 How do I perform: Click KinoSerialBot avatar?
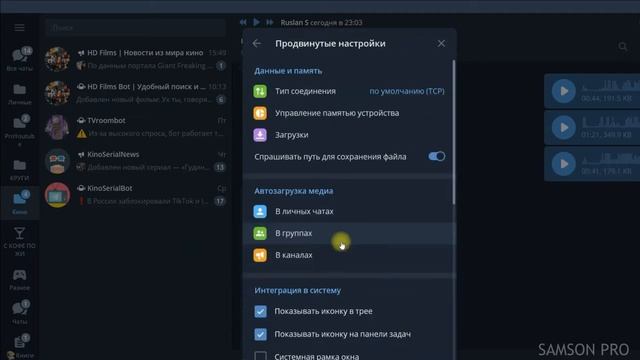[57, 195]
